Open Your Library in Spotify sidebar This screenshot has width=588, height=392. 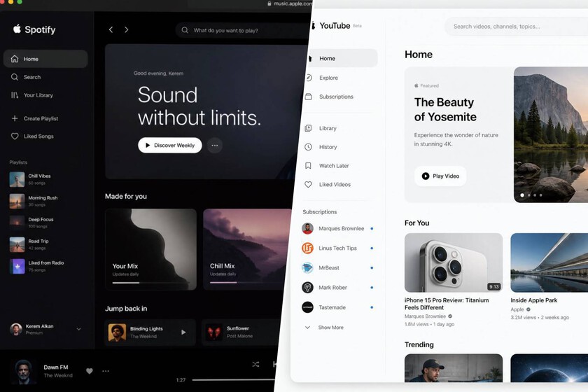pyautogui.click(x=32, y=95)
